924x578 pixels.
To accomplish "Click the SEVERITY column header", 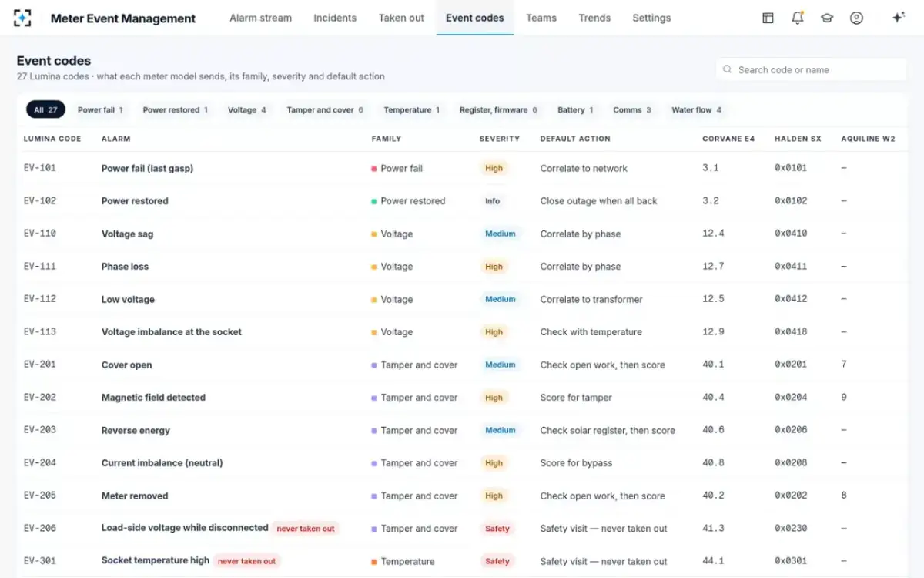I will tap(500, 139).
